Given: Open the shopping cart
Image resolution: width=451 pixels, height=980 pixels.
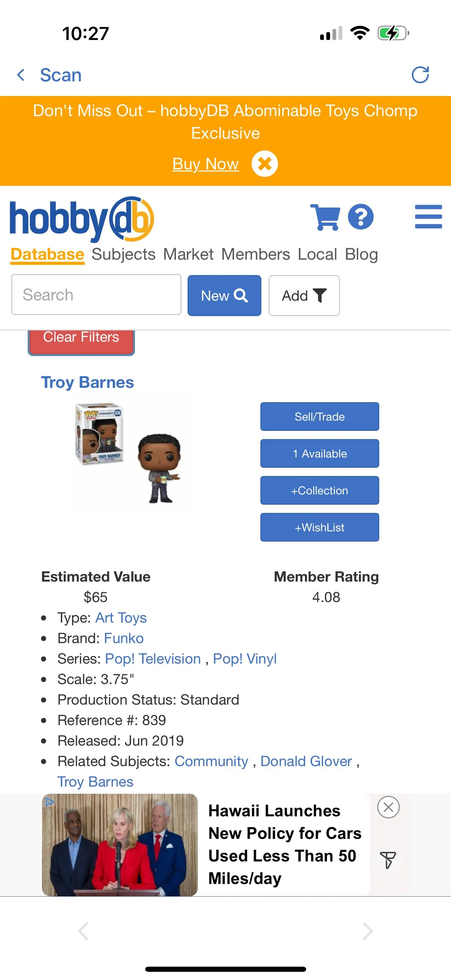Looking at the screenshot, I should coord(325,217).
